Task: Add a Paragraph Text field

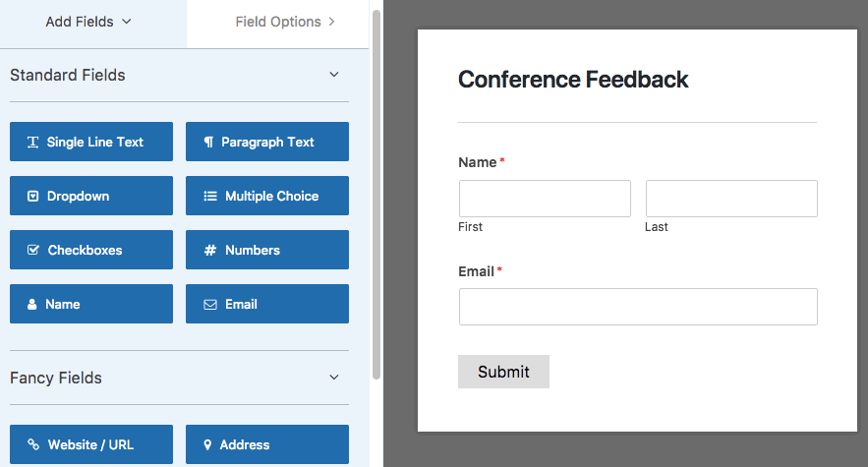Action: (267, 142)
